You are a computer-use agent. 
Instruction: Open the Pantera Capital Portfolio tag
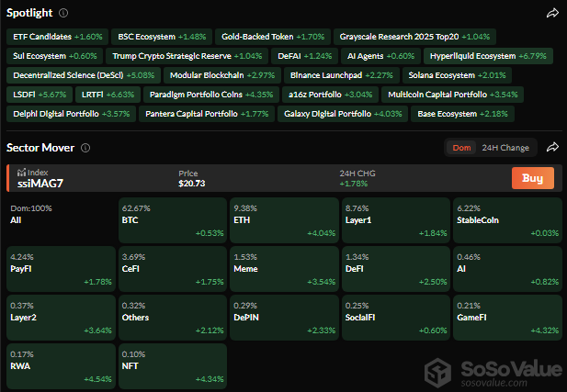pyautogui.click(x=207, y=114)
